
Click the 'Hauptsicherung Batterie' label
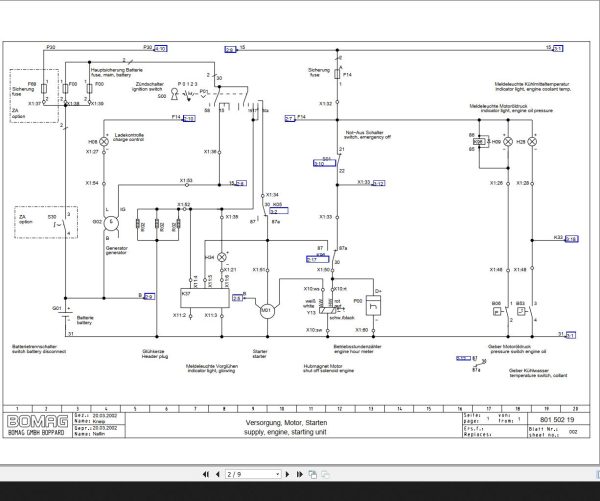pos(117,72)
